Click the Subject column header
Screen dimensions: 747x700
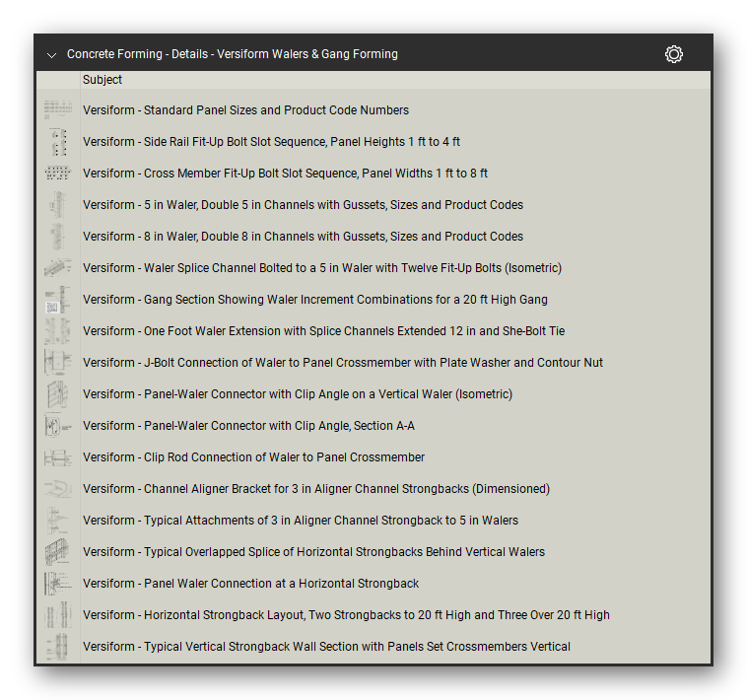point(102,80)
